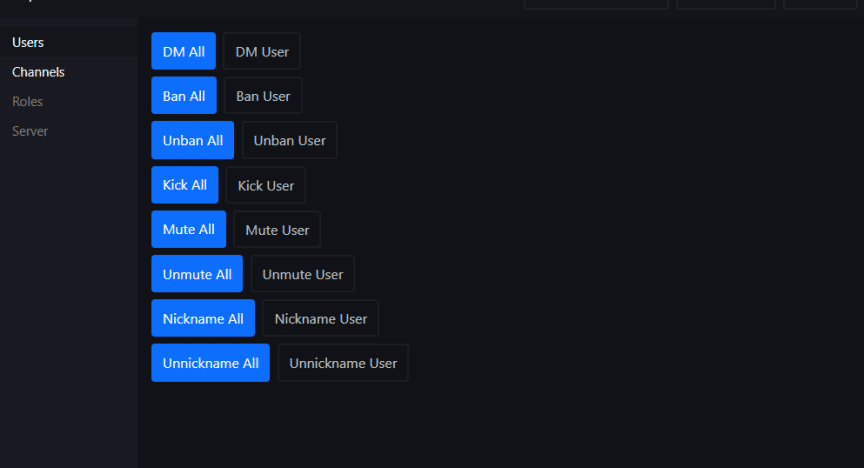Viewport: 864px width, 468px height.
Task: Select the Ban User button
Action: (263, 96)
